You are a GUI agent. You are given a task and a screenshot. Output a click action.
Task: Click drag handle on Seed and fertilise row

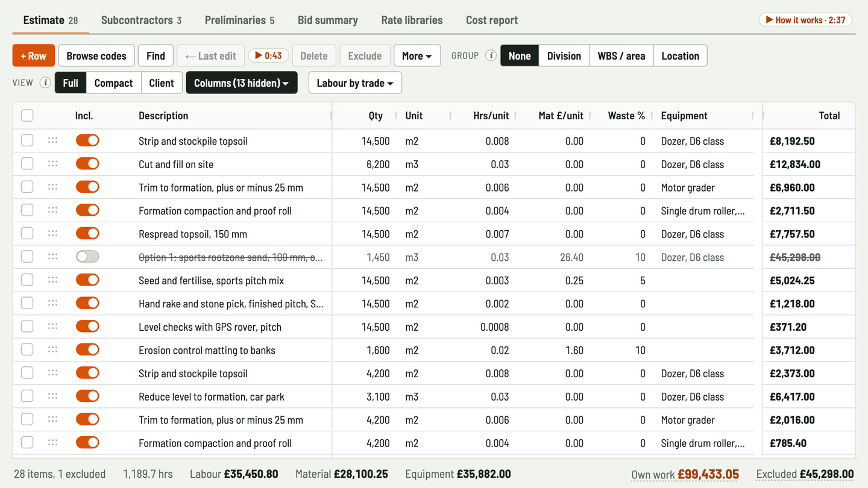pyautogui.click(x=53, y=280)
